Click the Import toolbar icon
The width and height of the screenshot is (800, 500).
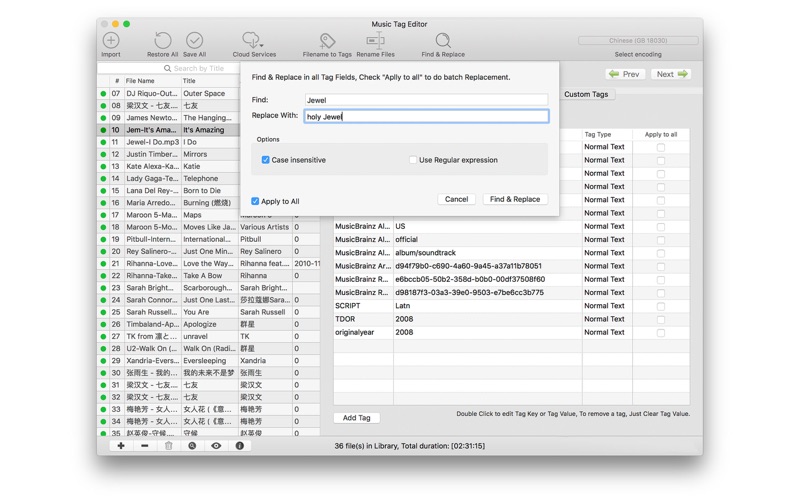click(111, 41)
